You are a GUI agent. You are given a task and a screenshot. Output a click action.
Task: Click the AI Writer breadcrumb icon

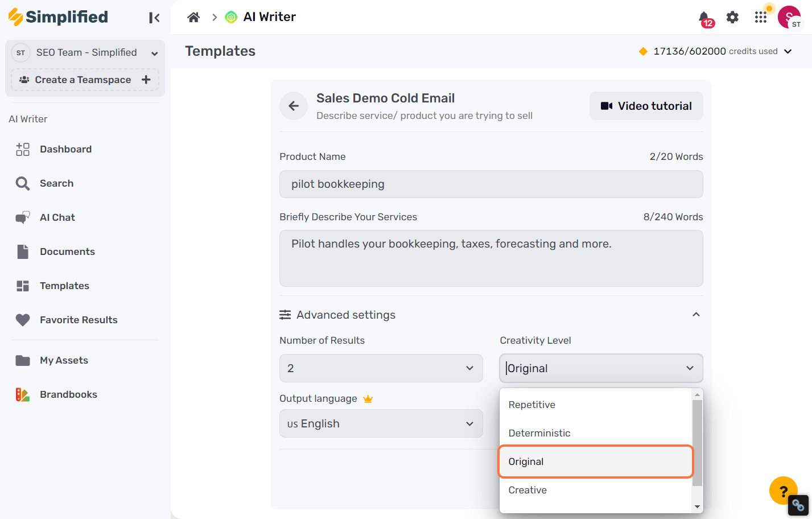[x=231, y=17]
